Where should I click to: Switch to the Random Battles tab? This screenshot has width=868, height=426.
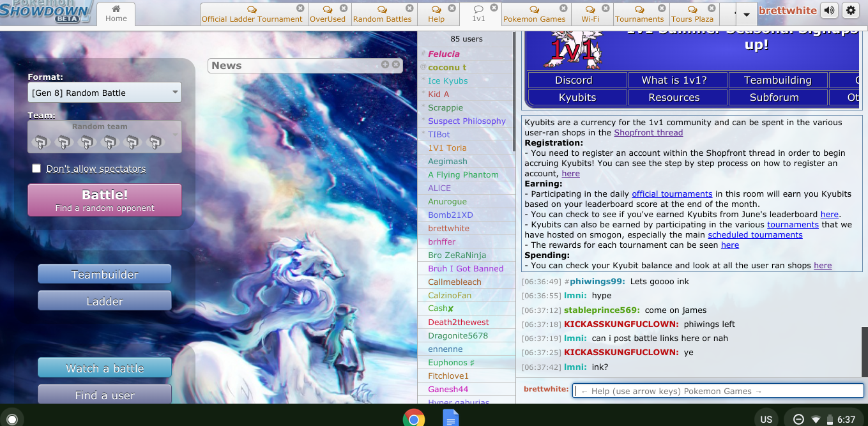tap(382, 14)
